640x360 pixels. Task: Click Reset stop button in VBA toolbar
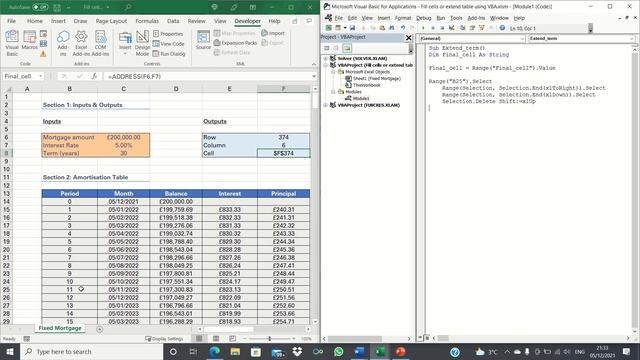tap(442, 28)
